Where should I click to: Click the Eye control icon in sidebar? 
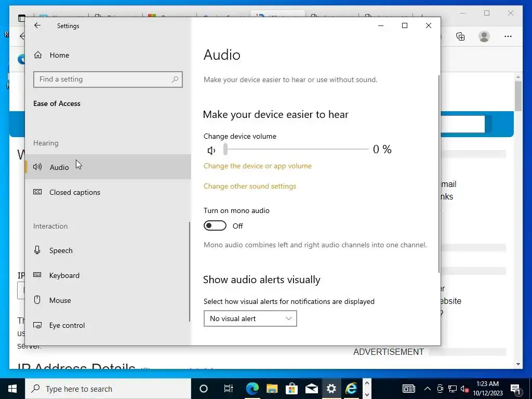point(37,325)
